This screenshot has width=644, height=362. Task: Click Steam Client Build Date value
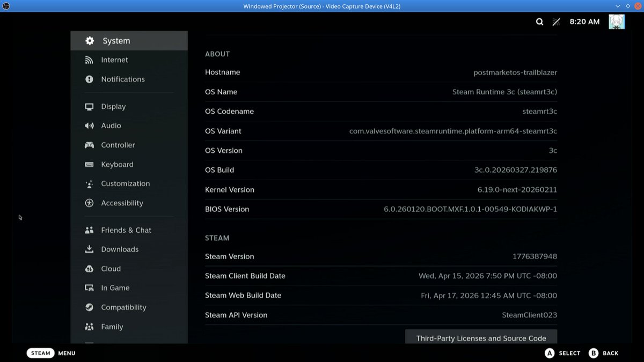pyautogui.click(x=488, y=276)
